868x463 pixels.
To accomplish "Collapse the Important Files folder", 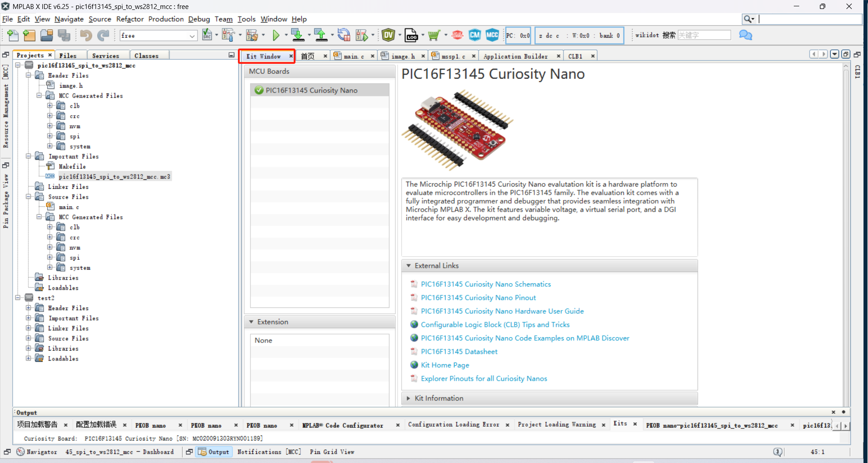I will tap(29, 156).
